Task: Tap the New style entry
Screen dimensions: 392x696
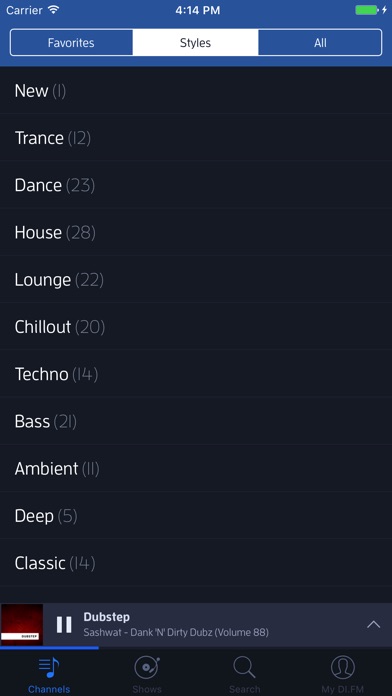Action: pos(196,91)
